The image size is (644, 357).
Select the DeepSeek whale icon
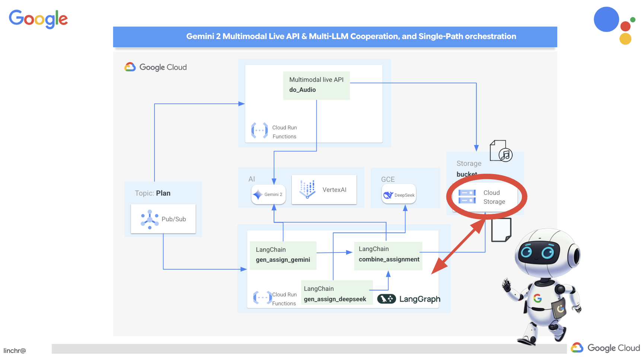coord(388,195)
